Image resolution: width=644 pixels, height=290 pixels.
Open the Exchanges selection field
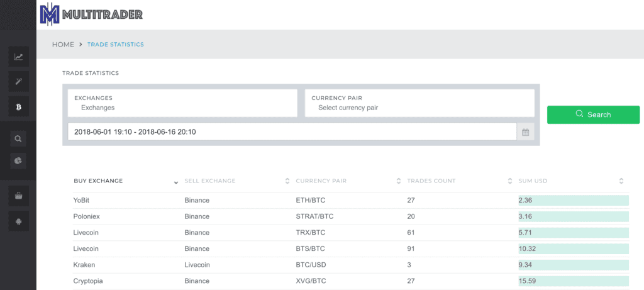pyautogui.click(x=182, y=103)
